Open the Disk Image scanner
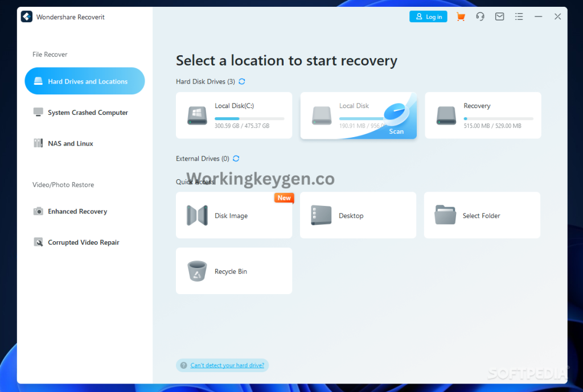This screenshot has height=392, width=583. point(234,215)
